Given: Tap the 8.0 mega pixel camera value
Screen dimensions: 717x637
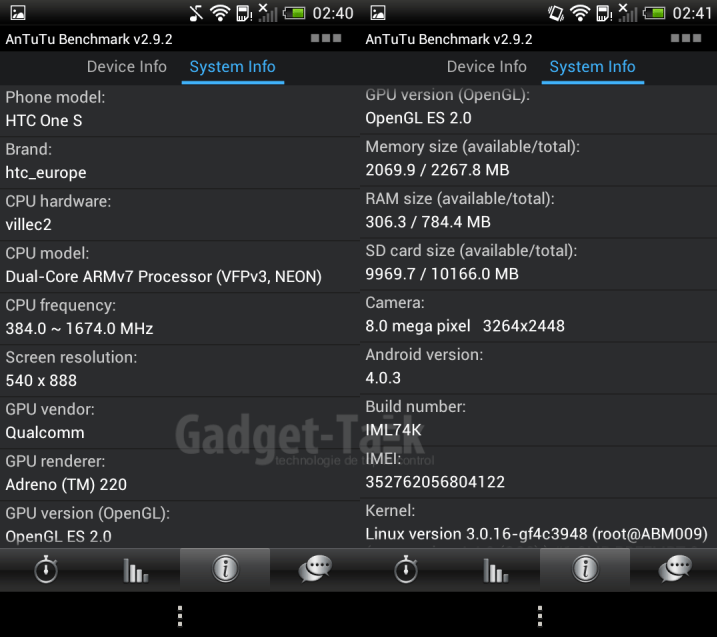Looking at the screenshot, I should tap(465, 326).
